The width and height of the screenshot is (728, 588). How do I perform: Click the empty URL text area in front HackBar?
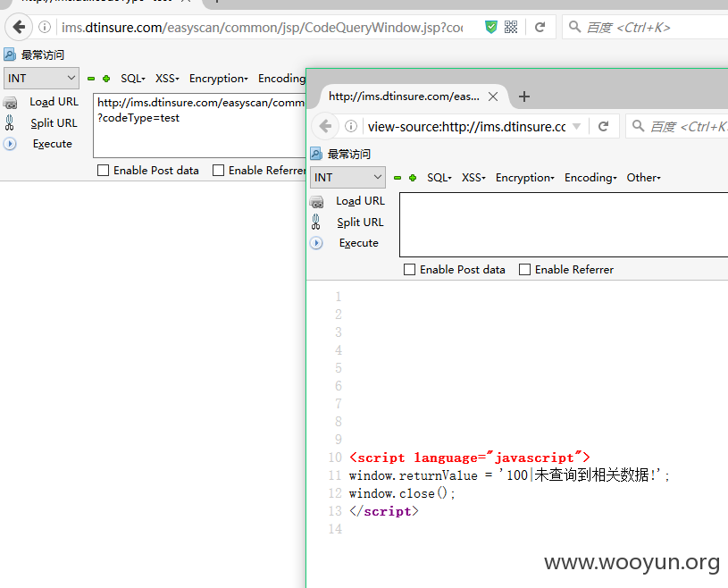coord(564,225)
